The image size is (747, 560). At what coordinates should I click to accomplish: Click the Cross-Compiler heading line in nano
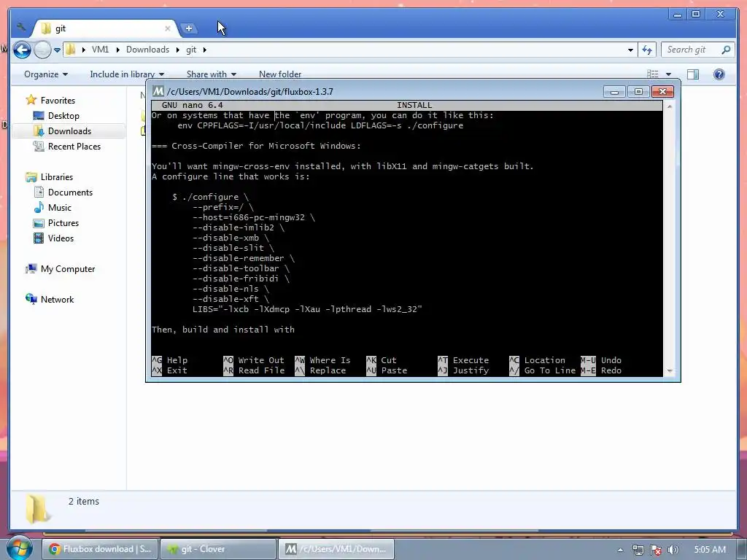pos(256,146)
